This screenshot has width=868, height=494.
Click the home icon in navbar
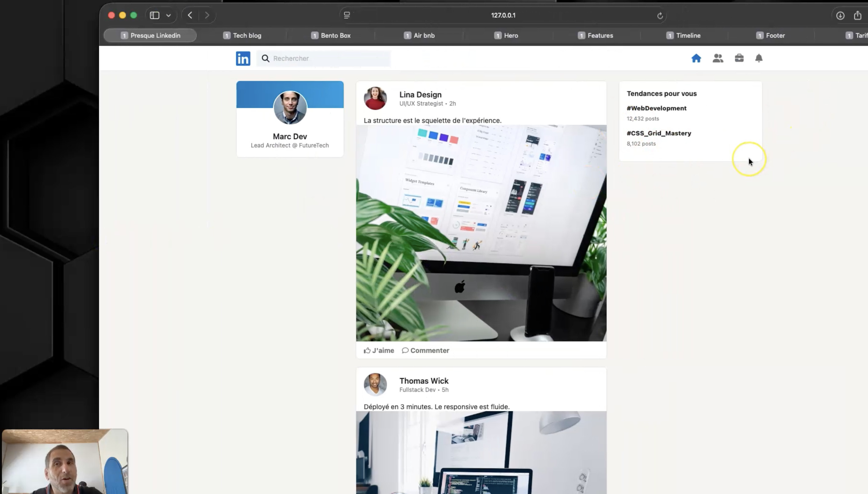pos(696,58)
